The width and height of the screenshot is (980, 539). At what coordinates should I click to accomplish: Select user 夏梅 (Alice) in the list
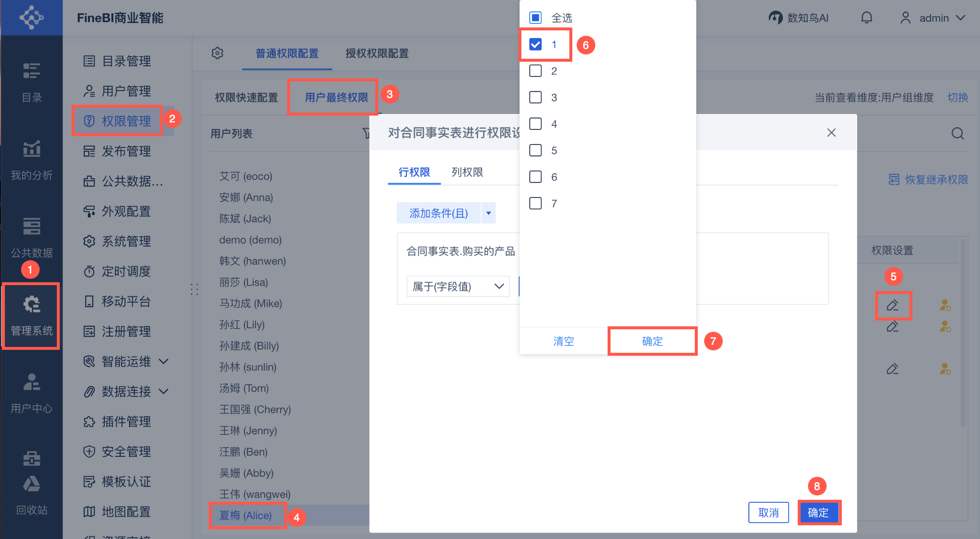(x=245, y=515)
